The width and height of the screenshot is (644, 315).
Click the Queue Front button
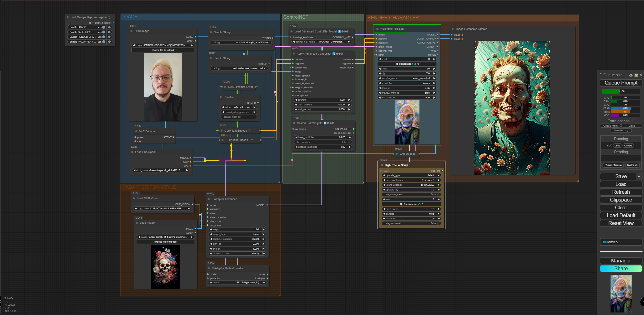coord(610,126)
